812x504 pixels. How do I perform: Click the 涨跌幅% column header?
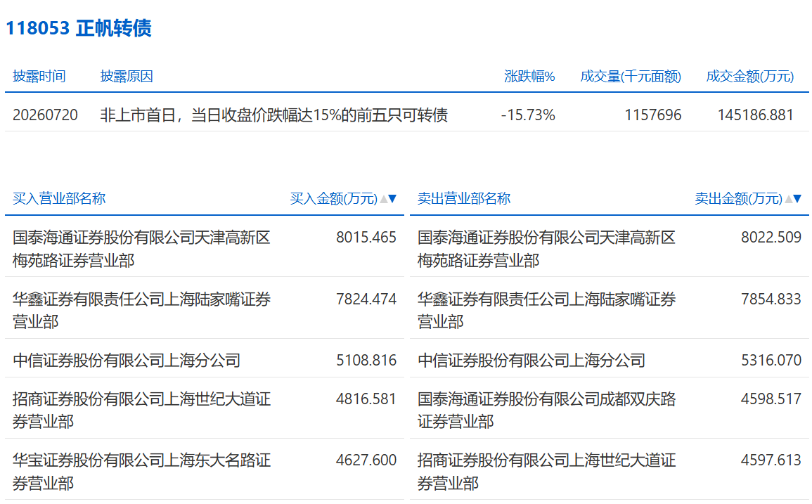click(529, 77)
